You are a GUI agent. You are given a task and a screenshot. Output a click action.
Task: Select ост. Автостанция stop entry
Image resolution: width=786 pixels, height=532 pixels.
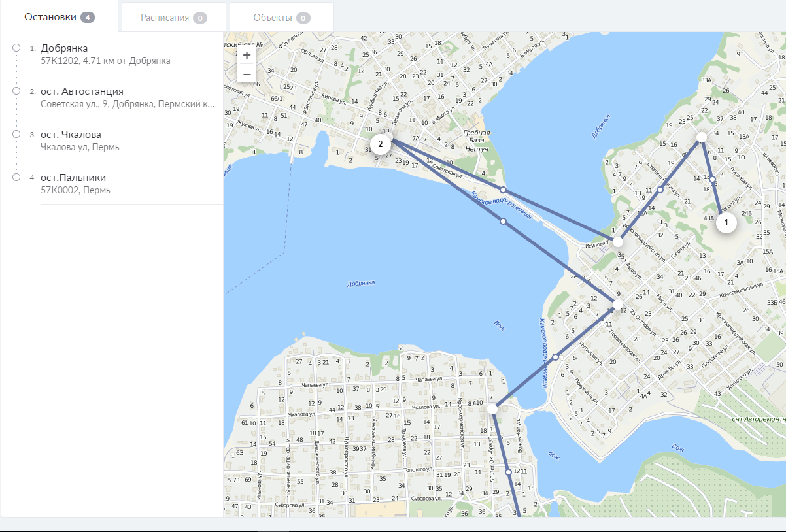[82, 91]
